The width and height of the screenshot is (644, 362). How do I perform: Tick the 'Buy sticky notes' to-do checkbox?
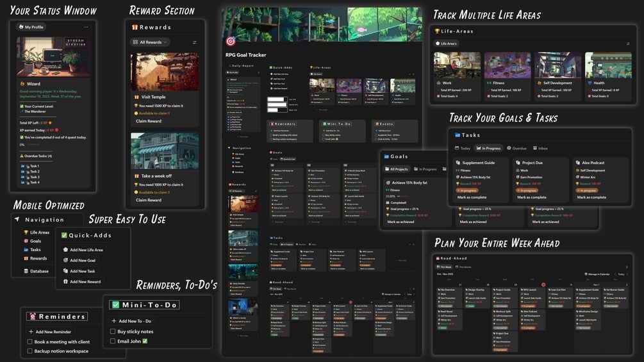113,331
